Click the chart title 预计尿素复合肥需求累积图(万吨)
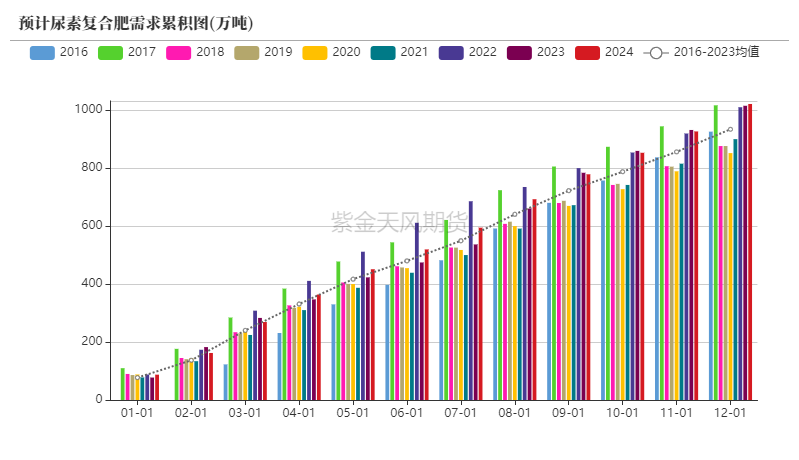 [136, 23]
